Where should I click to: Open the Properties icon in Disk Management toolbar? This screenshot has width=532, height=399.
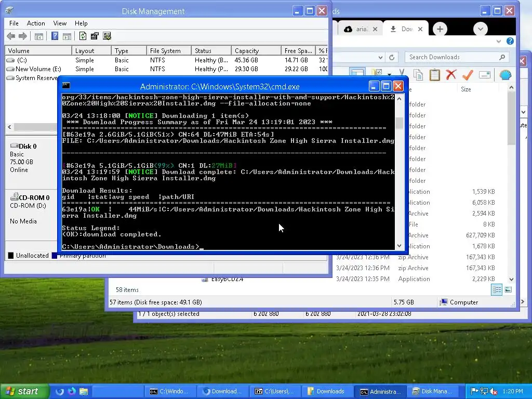pos(95,36)
